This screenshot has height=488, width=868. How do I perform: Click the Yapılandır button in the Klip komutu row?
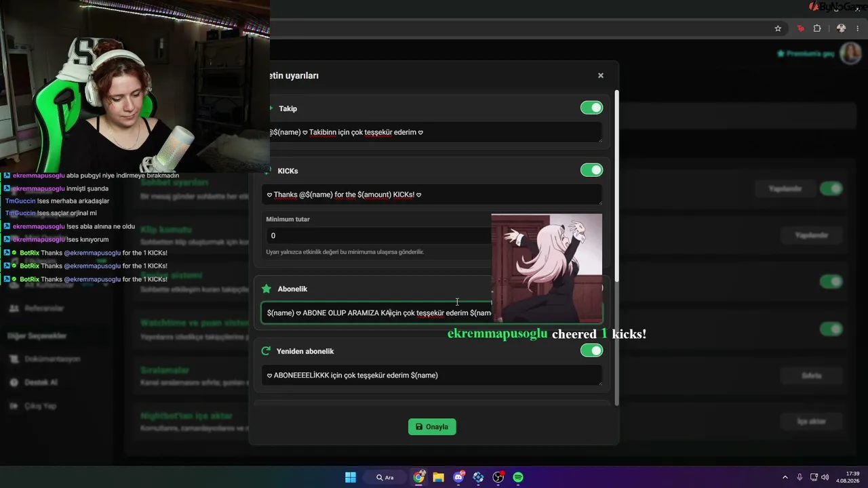click(x=812, y=235)
